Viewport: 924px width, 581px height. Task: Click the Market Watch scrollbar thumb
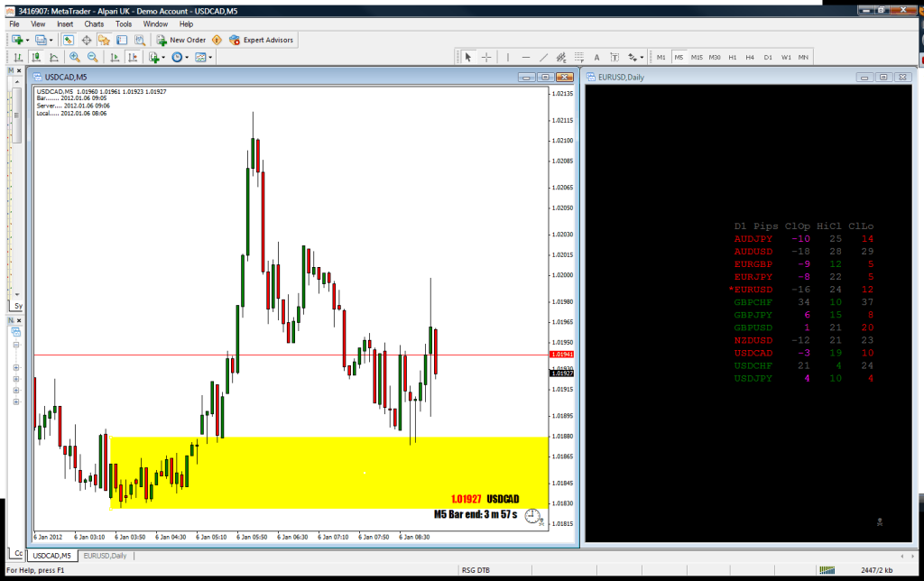[x=16, y=115]
